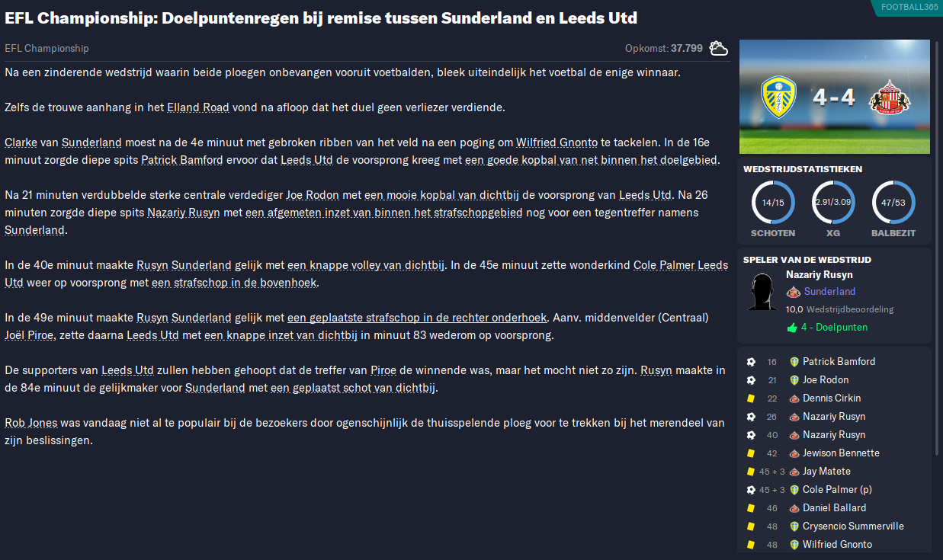
Task: Click the Sunderland badge next to Jewison Bennette
Action: click(x=794, y=453)
